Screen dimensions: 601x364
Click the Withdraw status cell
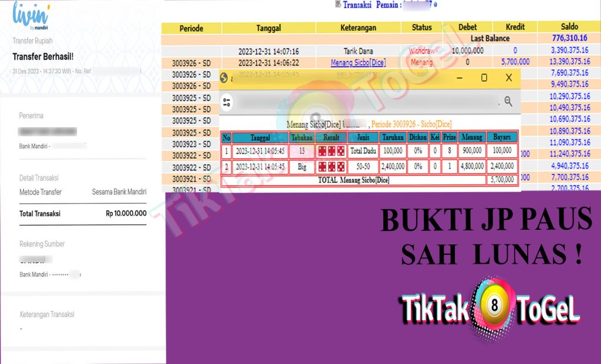pos(421,50)
